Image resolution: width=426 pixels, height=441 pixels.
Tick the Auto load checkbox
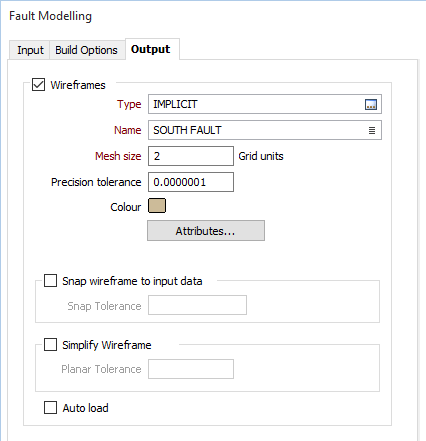tap(50, 407)
